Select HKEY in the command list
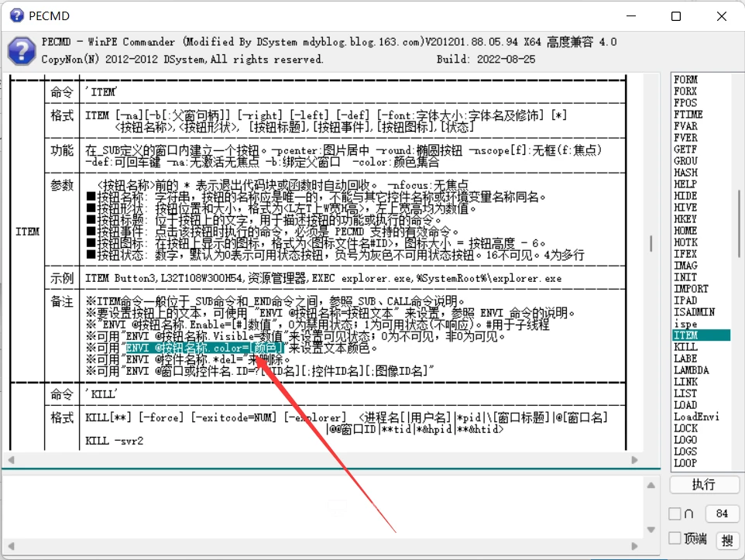This screenshot has height=560, width=745. pos(685,219)
